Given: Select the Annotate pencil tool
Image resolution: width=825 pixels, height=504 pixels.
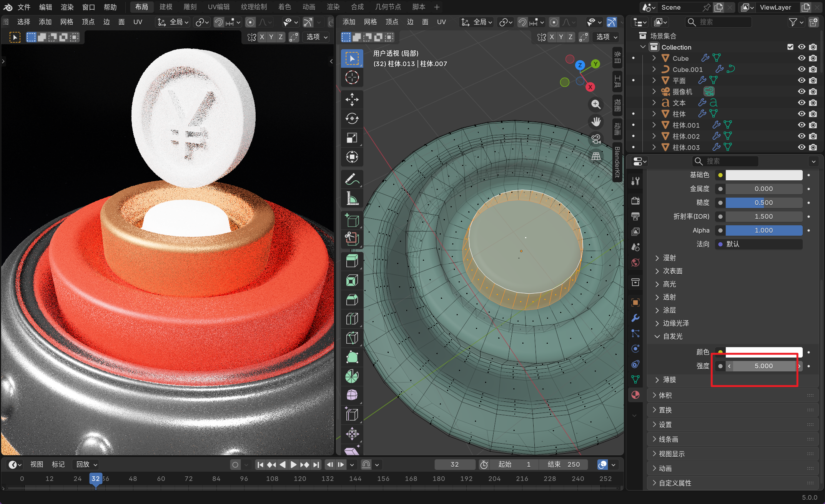Looking at the screenshot, I should pyautogui.click(x=352, y=179).
